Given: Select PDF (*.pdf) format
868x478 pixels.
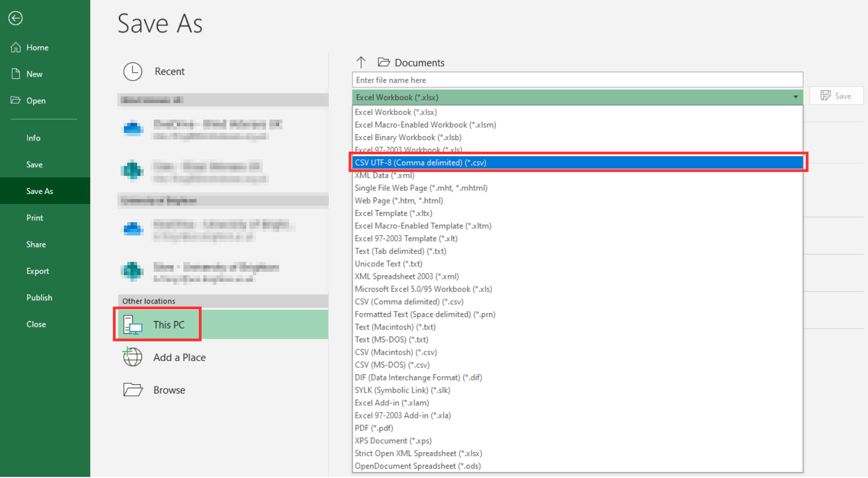Looking at the screenshot, I should tap(577, 429).
